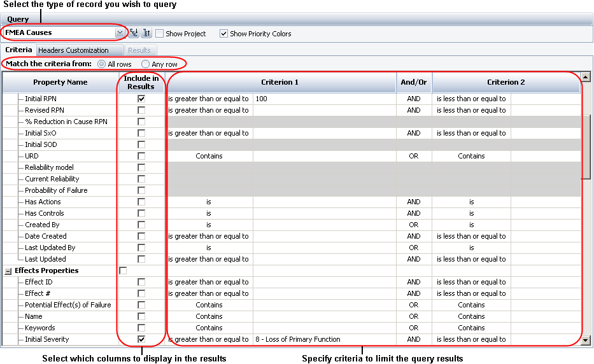Switch to the Headers Customization tab
594x364 pixels.
tap(73, 50)
